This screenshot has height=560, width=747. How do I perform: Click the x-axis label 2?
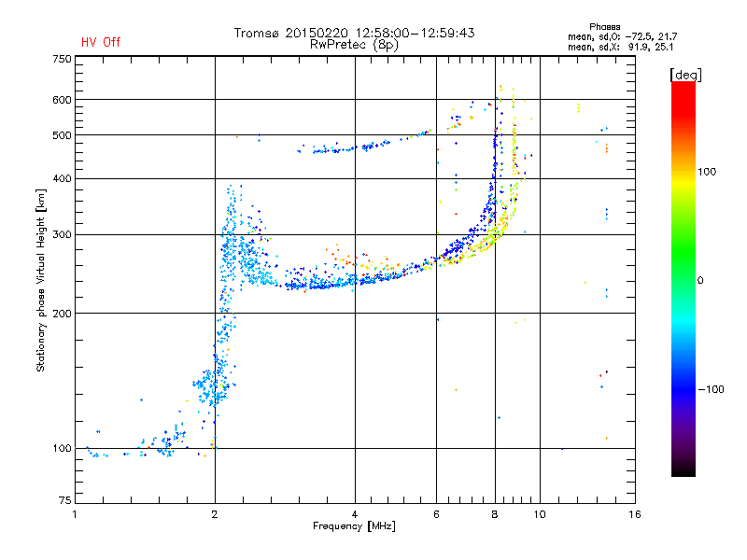pos(215,514)
